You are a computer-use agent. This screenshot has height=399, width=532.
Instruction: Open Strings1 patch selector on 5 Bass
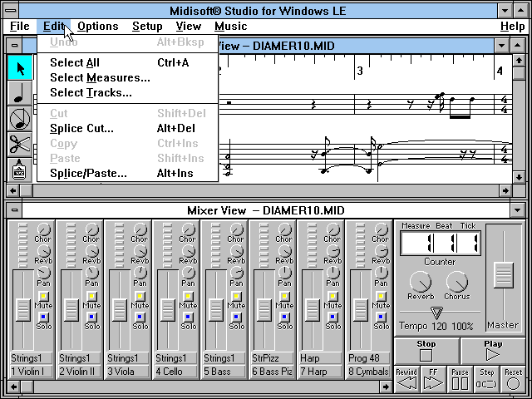[x=224, y=358]
